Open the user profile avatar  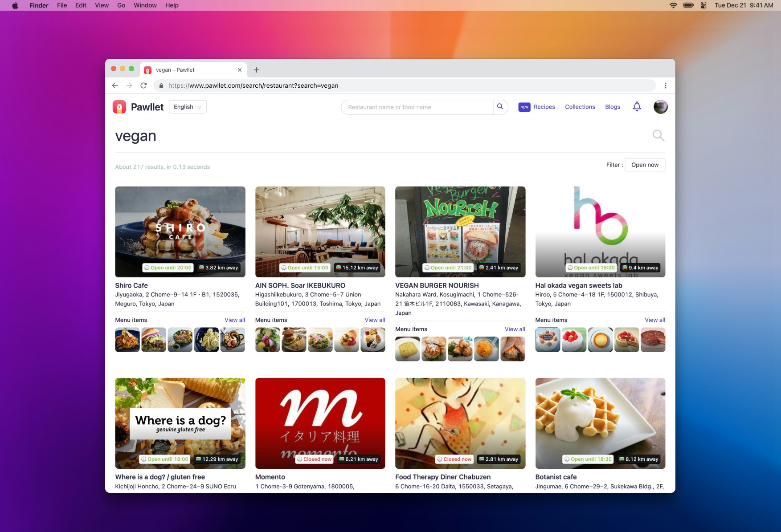tap(660, 107)
